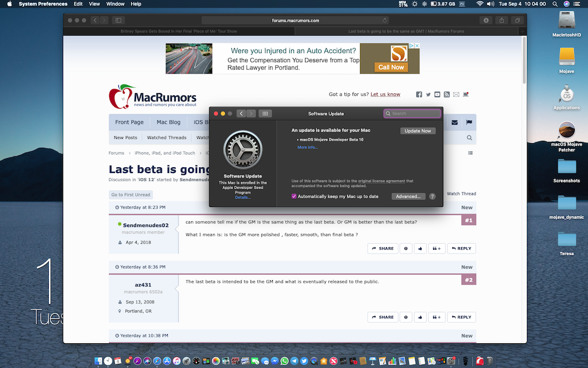
Task: Open MacRumors Facebook icon link
Action: (419, 94)
